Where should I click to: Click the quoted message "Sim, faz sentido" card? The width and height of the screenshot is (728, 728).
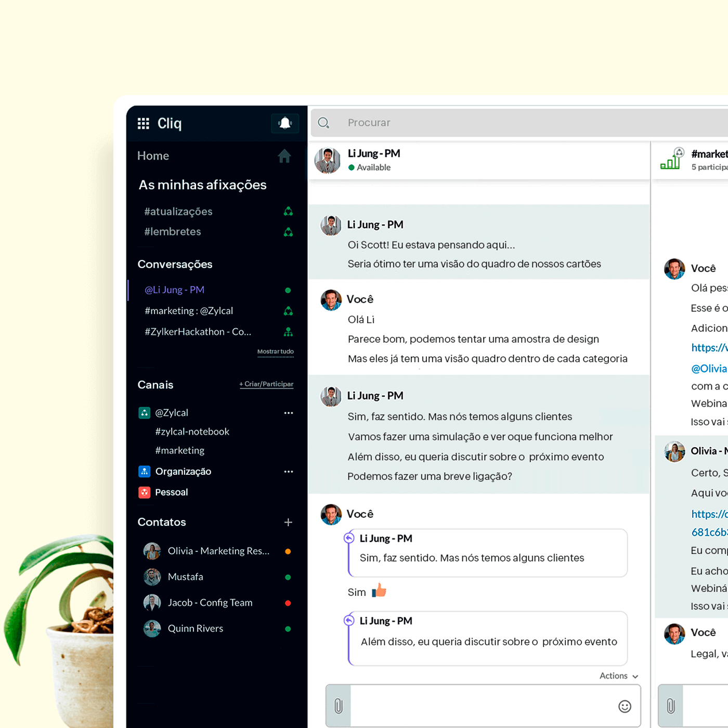tap(488, 553)
